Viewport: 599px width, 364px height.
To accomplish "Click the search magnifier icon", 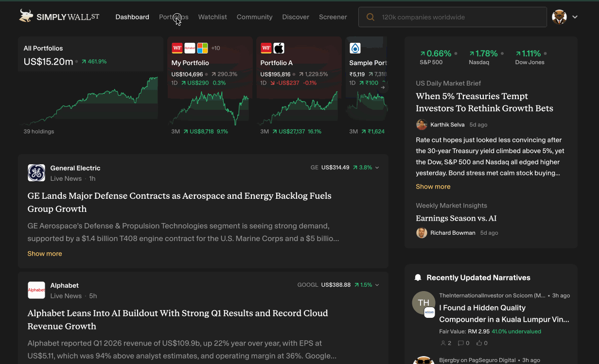I will coord(370,17).
